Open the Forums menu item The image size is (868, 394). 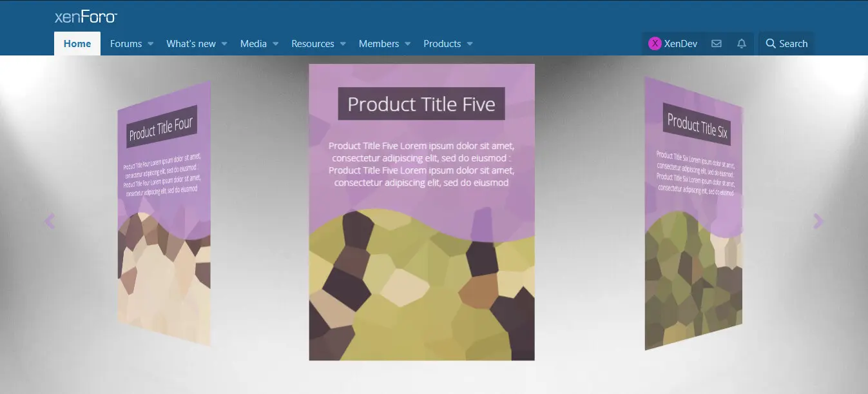[126, 44]
